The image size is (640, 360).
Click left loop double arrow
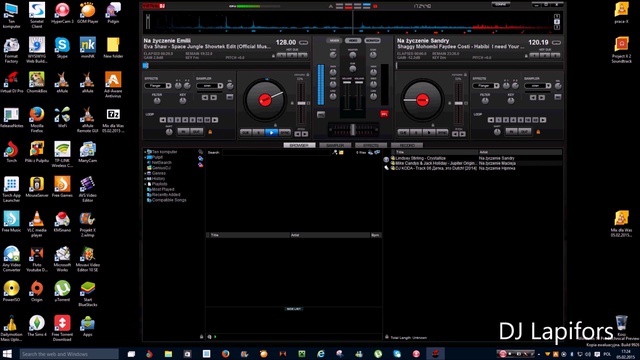[x=215, y=120]
